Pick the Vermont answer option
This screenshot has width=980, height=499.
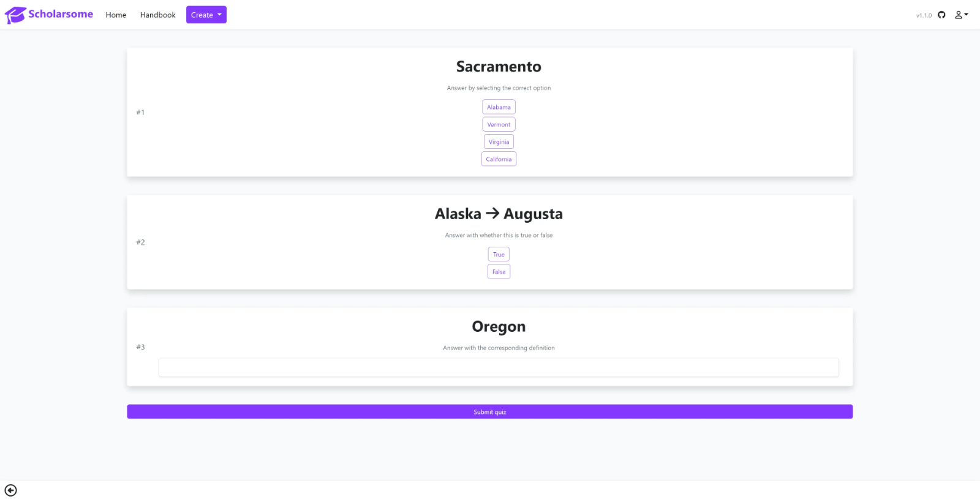(x=499, y=124)
